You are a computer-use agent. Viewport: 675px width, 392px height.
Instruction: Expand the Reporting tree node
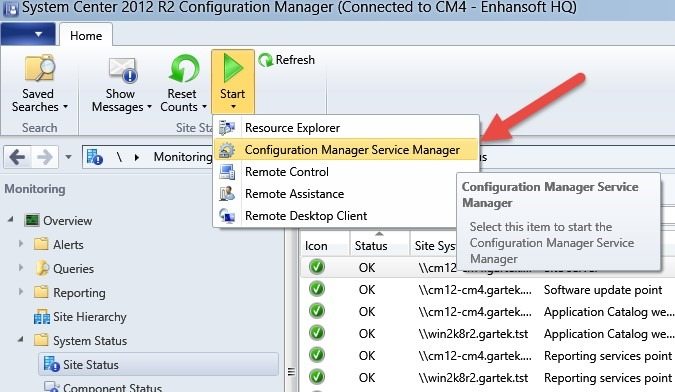tap(21, 292)
